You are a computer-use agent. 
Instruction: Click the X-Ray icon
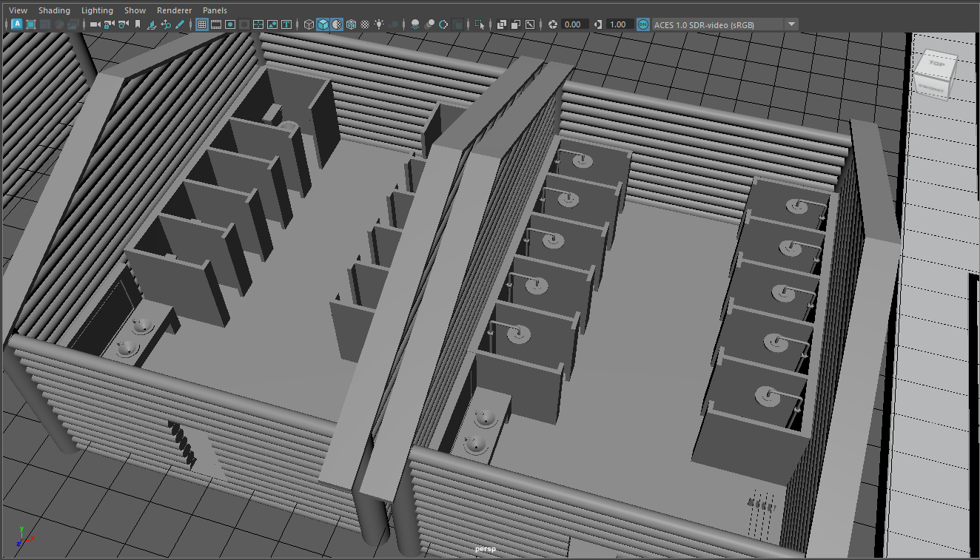pyautogui.click(x=502, y=24)
